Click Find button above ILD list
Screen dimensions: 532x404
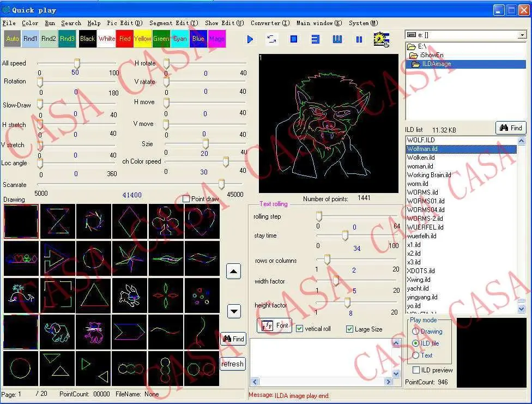pos(511,128)
